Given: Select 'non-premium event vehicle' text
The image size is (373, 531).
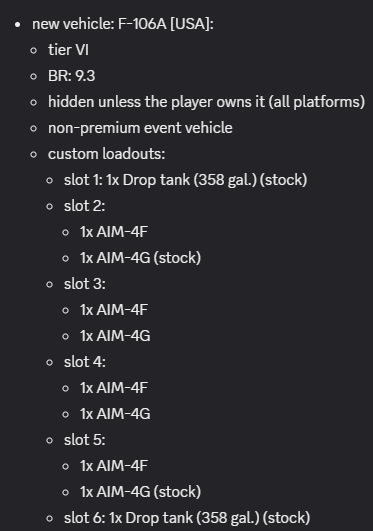Looking at the screenshot, I should coord(140,128).
